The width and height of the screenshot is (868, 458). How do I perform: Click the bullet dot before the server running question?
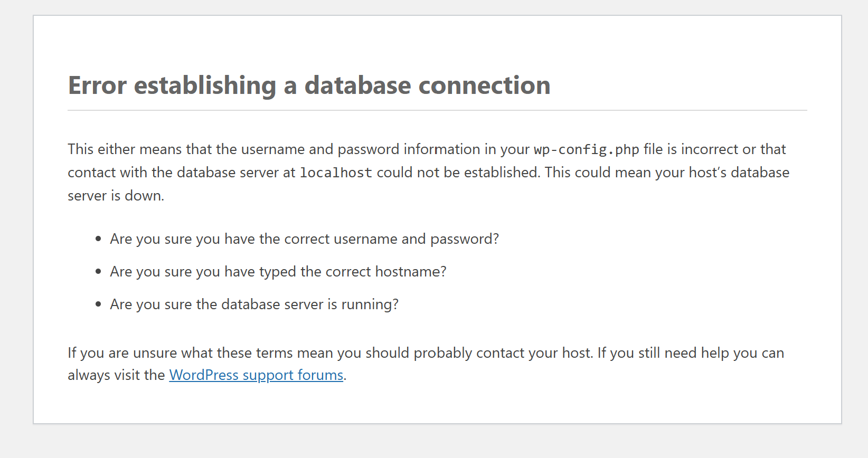(98, 304)
